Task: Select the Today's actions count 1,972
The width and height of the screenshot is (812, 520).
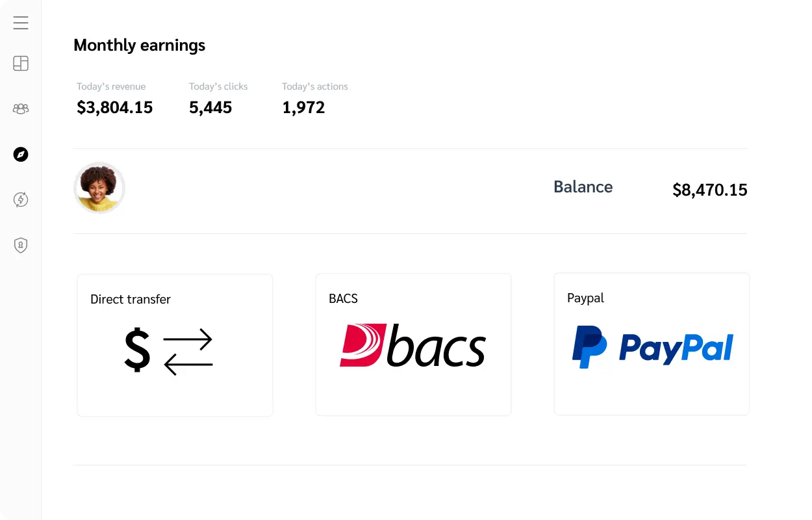Action: click(303, 107)
